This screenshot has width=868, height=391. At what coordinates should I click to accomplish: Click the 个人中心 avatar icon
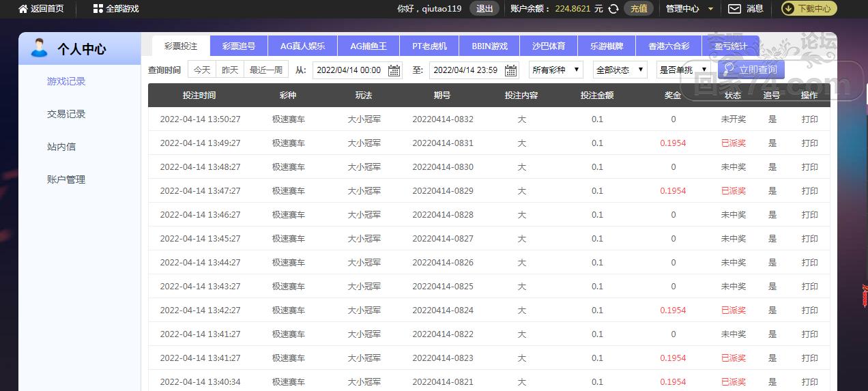click(40, 48)
